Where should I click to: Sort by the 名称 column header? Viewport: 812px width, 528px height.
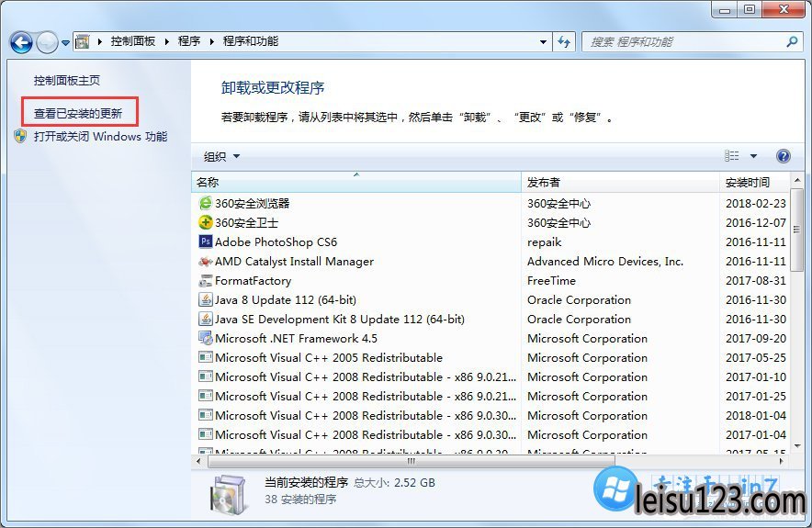(x=356, y=182)
